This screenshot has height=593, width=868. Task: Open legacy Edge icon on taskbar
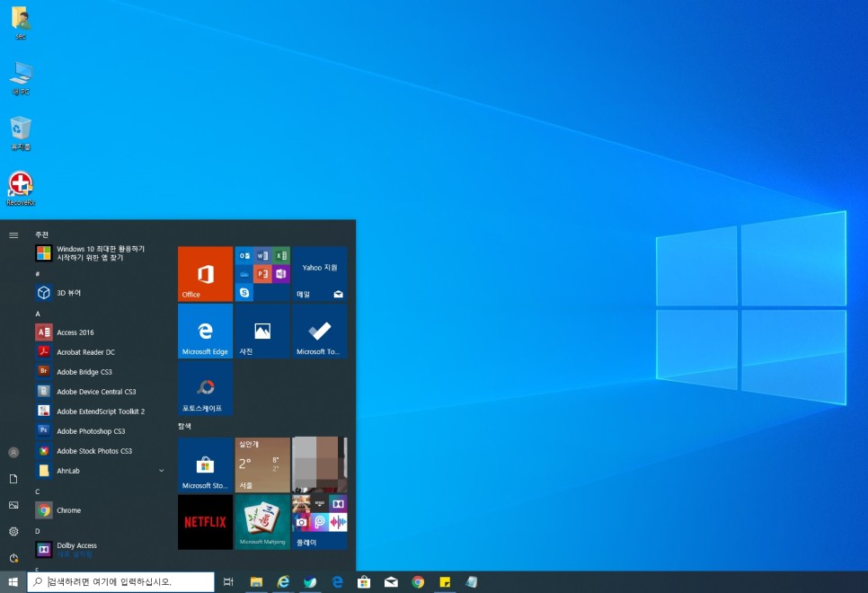tap(337, 582)
